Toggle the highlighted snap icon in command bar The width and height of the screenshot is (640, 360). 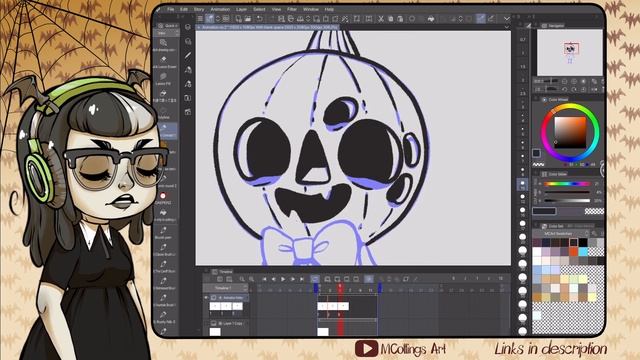(481, 19)
